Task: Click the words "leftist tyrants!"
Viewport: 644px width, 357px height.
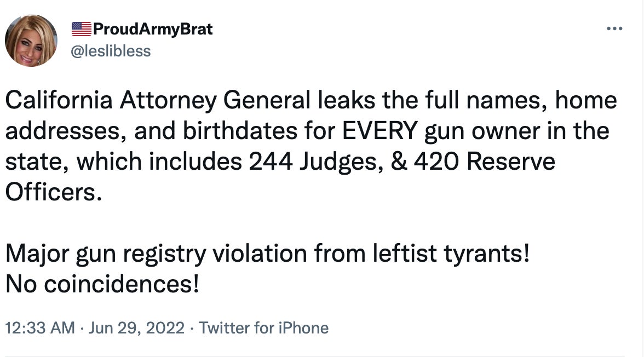Action: pyautogui.click(x=453, y=254)
